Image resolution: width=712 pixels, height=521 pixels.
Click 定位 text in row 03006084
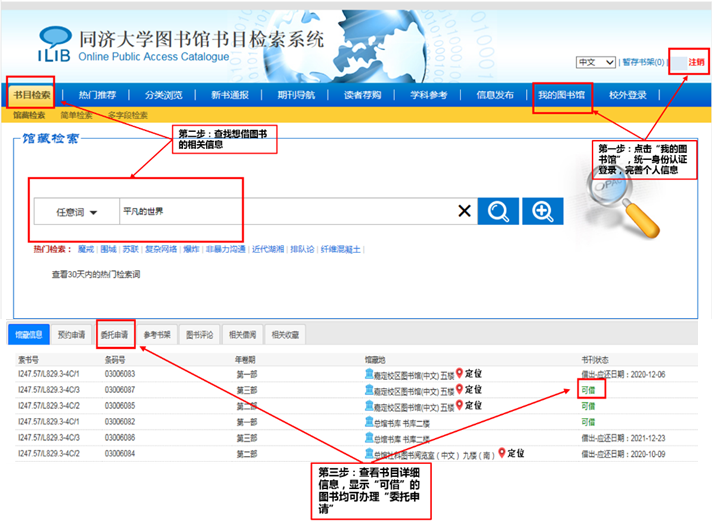tap(515, 453)
